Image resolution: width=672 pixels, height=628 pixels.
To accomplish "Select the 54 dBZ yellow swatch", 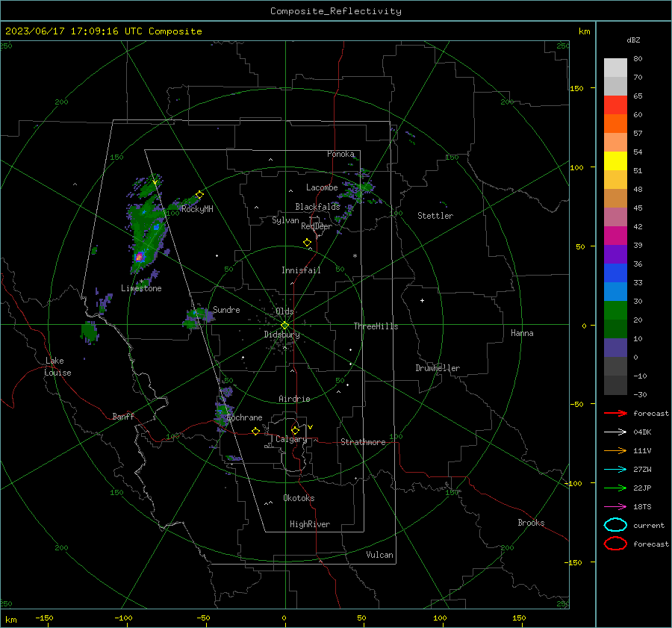I will tap(615, 161).
